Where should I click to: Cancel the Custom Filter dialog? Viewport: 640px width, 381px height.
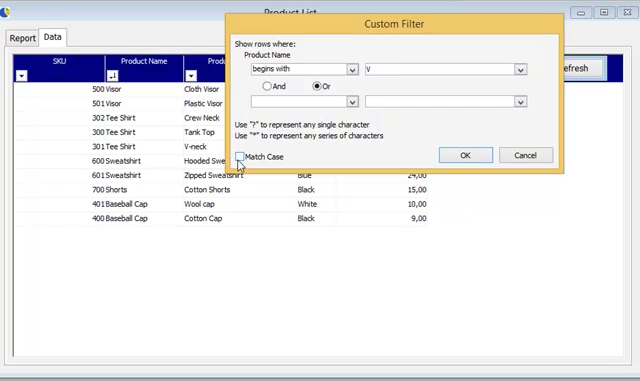coord(526,155)
